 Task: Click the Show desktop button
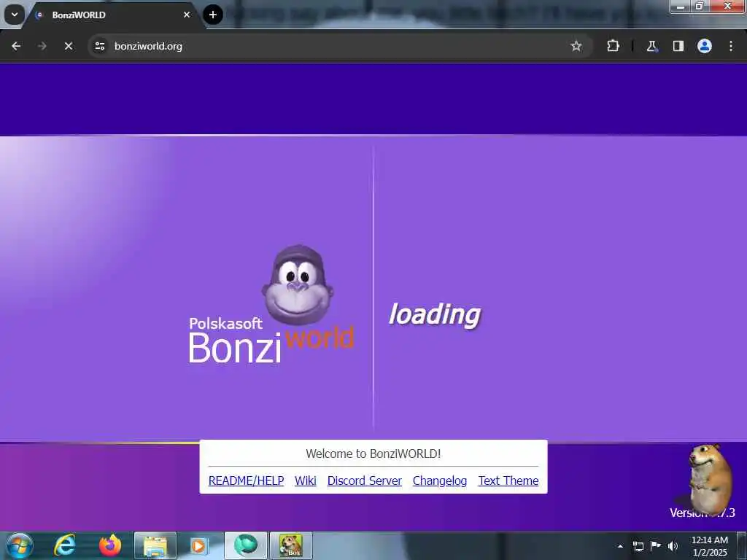click(741, 545)
